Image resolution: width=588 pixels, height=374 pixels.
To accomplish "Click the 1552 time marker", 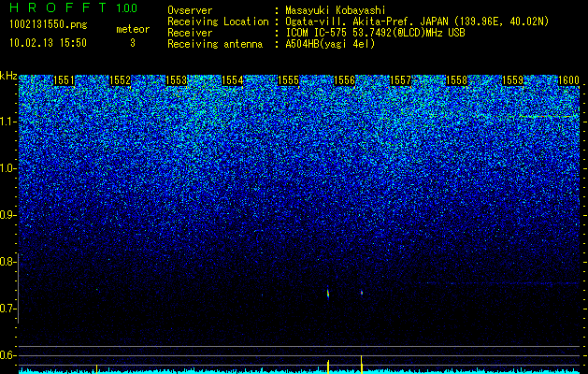I will click(120, 80).
